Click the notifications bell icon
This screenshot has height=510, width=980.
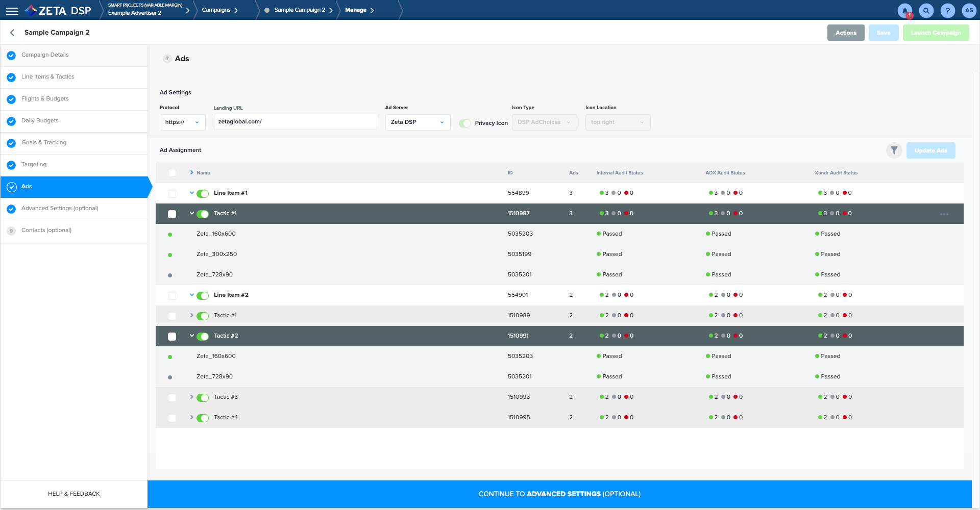pos(904,10)
